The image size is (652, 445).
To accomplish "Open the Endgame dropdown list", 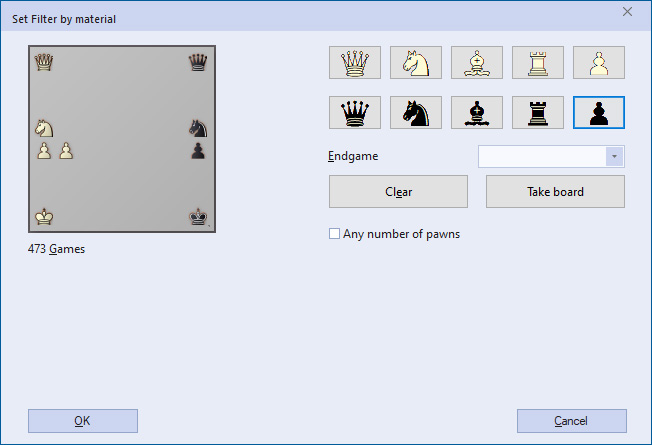I will point(614,157).
